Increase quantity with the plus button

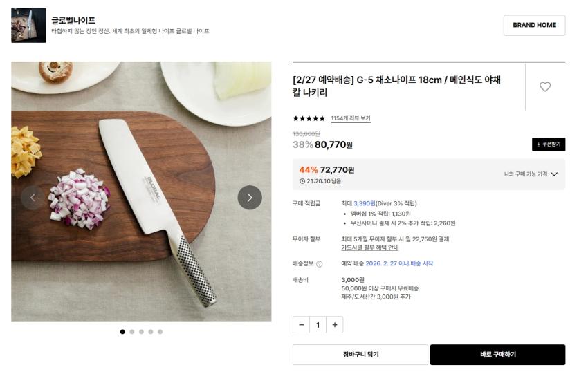[335, 325]
